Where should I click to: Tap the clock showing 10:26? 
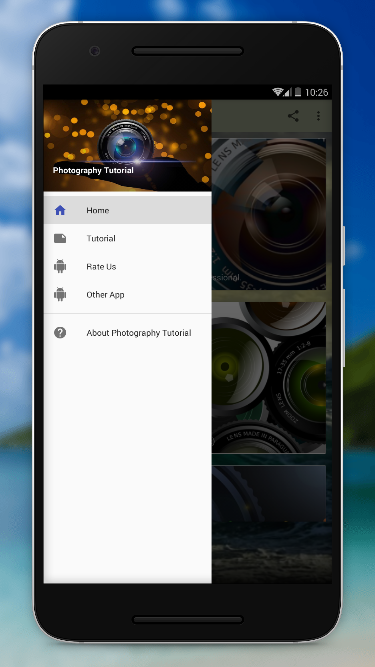pos(317,92)
